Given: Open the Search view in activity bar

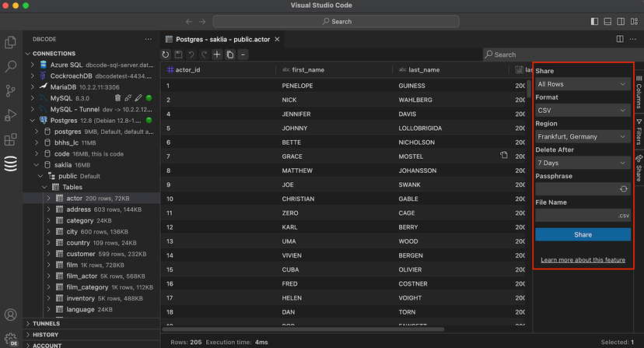Looking at the screenshot, I should [10, 66].
